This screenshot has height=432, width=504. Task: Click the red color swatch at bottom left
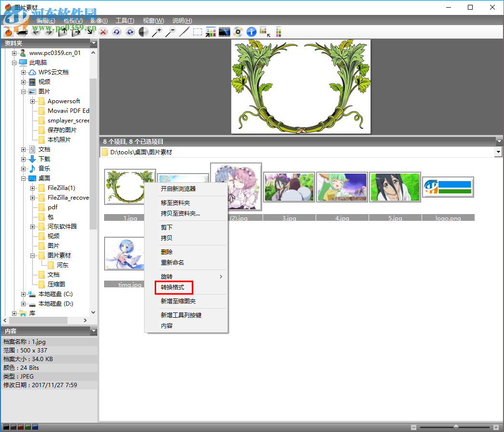(x=21, y=427)
